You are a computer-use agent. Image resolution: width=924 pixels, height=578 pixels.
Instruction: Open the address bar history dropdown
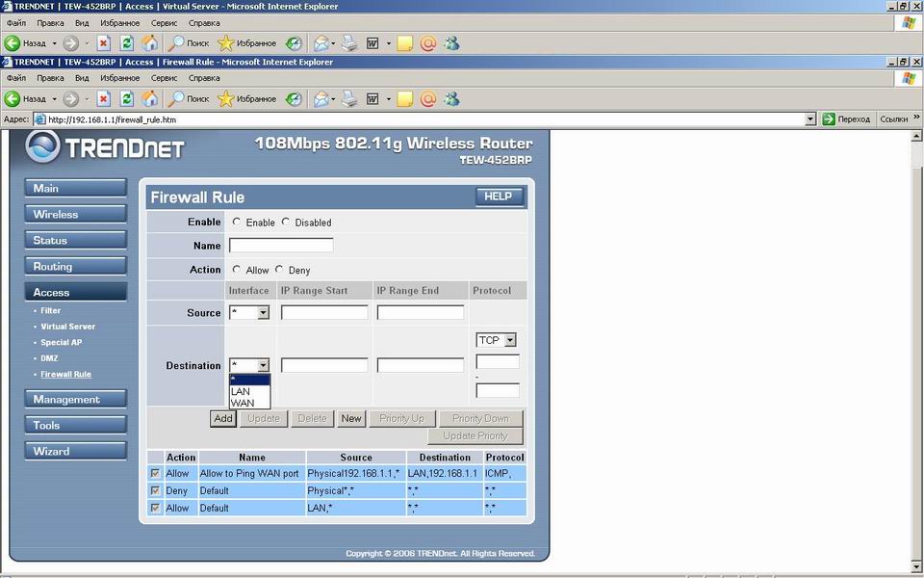coord(810,119)
